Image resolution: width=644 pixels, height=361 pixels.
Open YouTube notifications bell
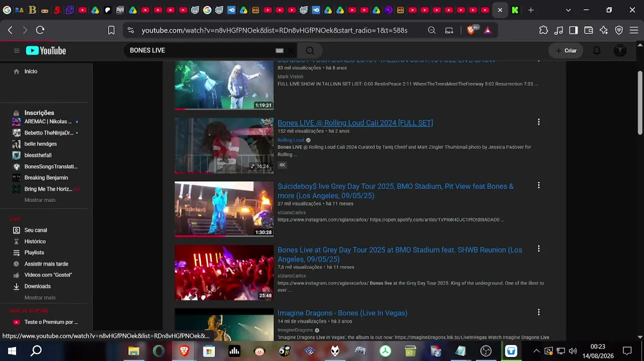click(x=597, y=51)
